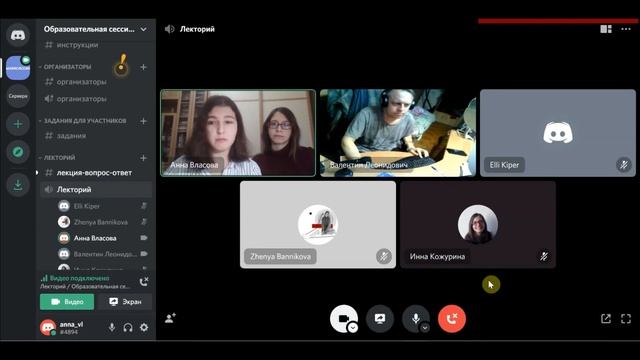Toggle camera with the white camera button
Image resolution: width=640 pixels, height=360 pixels.
(343, 318)
